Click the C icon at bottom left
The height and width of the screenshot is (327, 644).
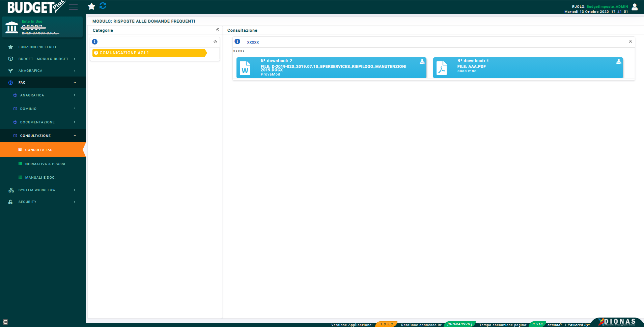click(5, 322)
